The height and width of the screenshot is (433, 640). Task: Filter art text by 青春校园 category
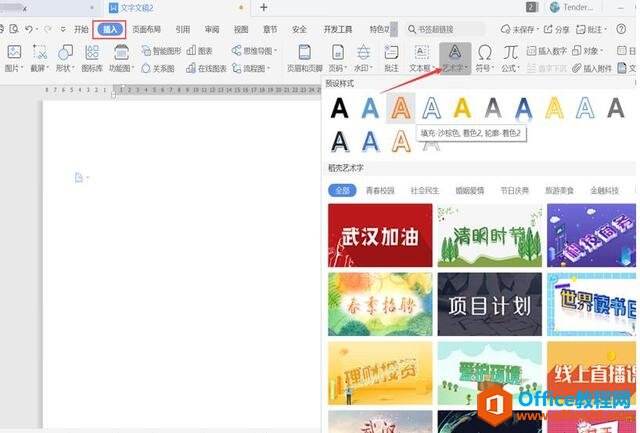tap(380, 190)
